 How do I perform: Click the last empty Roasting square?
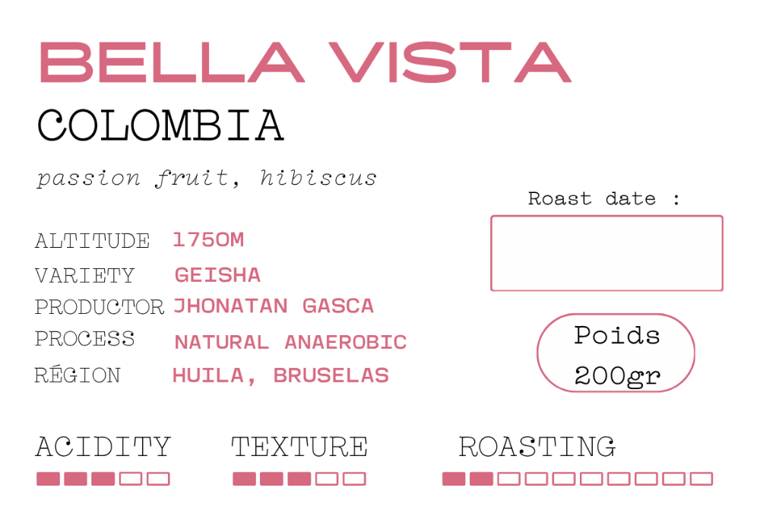click(701, 479)
